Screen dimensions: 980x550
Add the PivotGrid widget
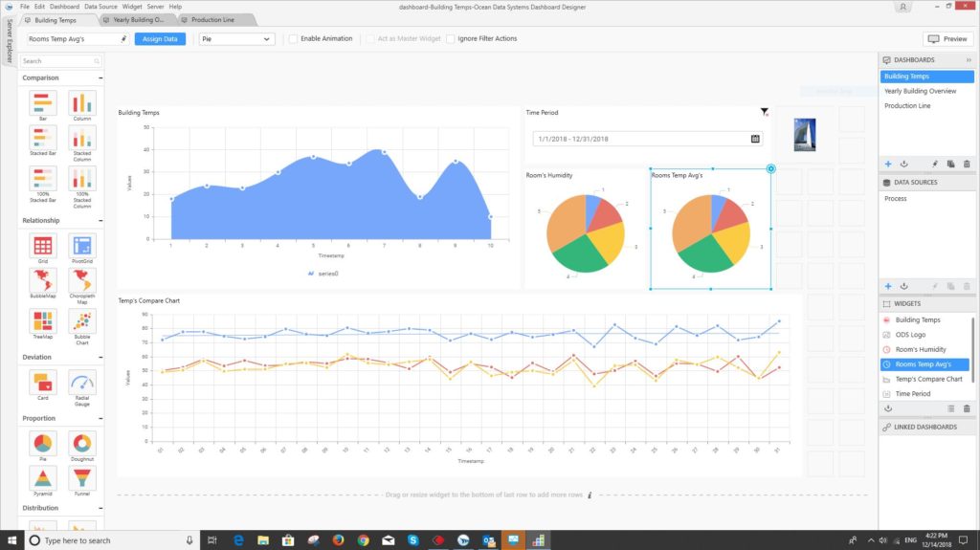click(82, 246)
